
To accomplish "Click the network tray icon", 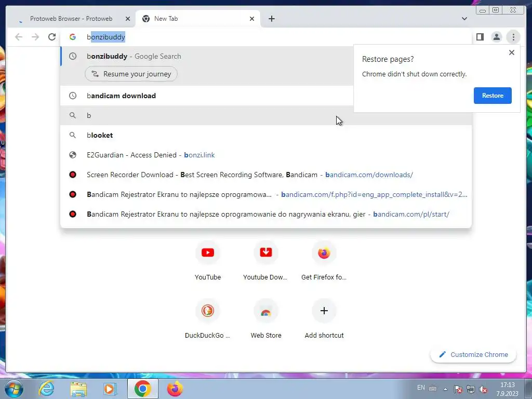I will click(x=471, y=389).
